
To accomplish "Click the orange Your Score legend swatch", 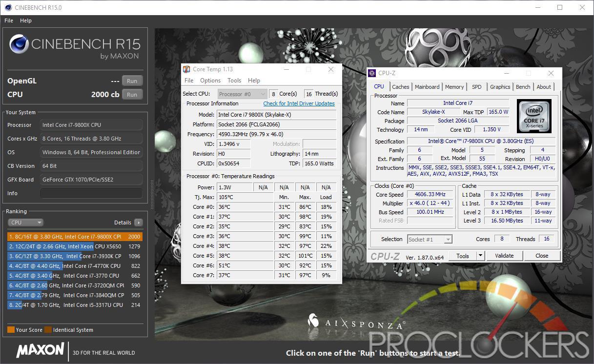I will pyautogui.click(x=11, y=330).
